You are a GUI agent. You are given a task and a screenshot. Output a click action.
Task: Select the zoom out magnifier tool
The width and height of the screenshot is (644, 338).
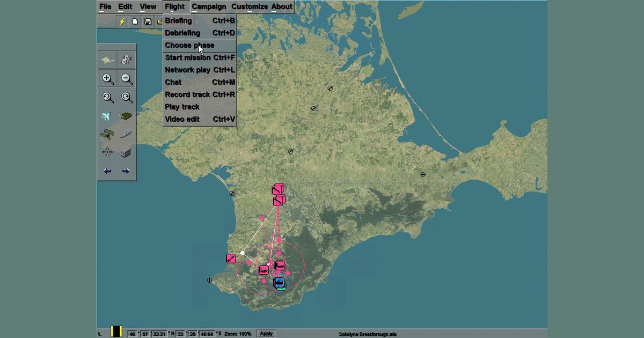127,78
